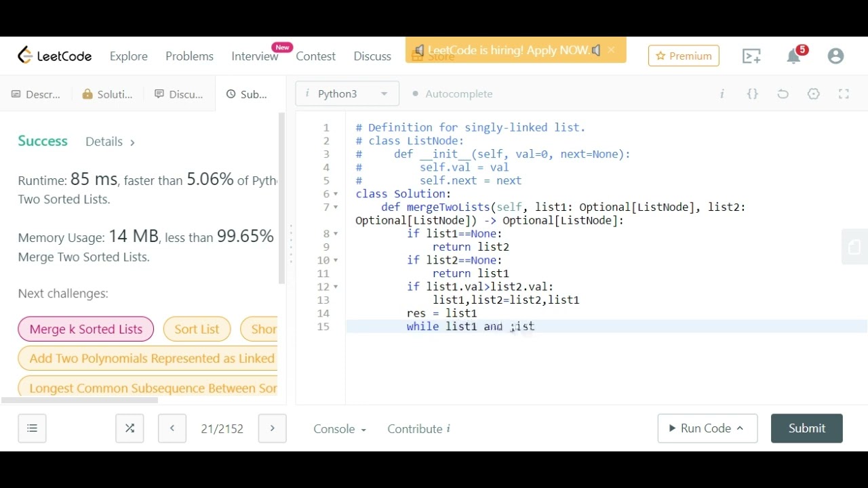
Task: Reset code to default with the undo icon
Action: click(783, 94)
